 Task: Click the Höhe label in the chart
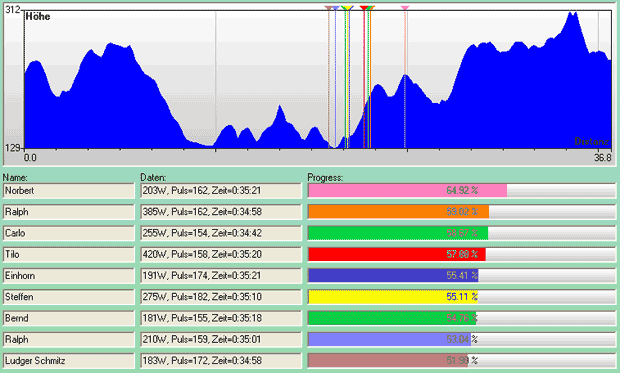(x=38, y=16)
